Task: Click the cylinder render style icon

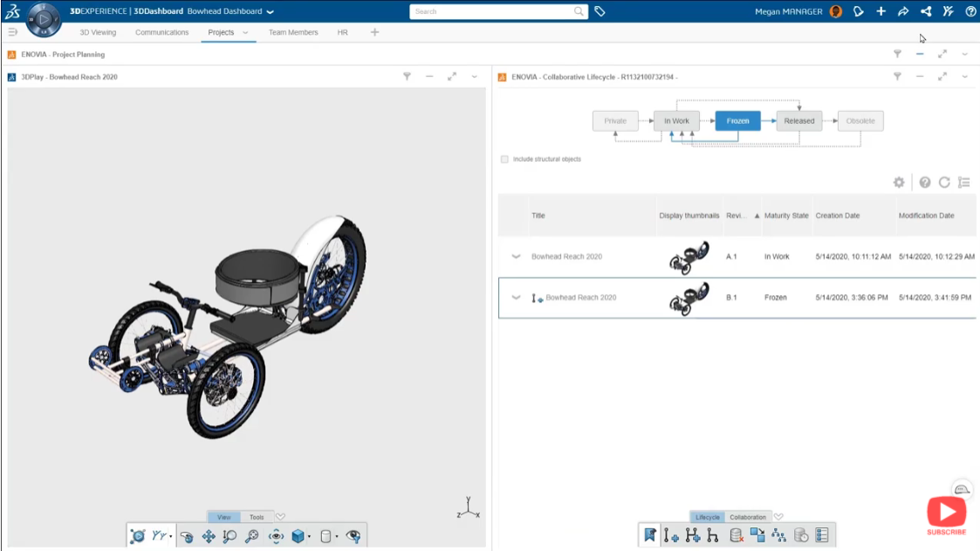Action: coord(326,536)
